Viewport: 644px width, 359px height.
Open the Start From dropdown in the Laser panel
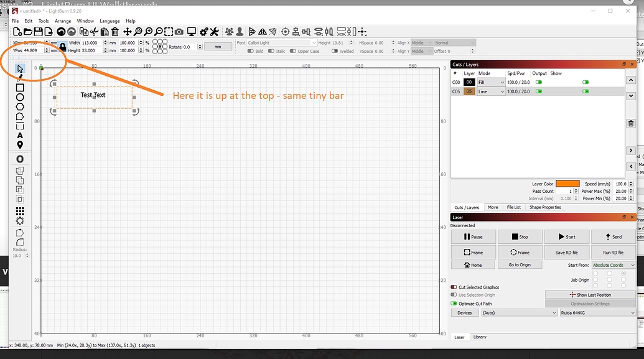point(614,264)
